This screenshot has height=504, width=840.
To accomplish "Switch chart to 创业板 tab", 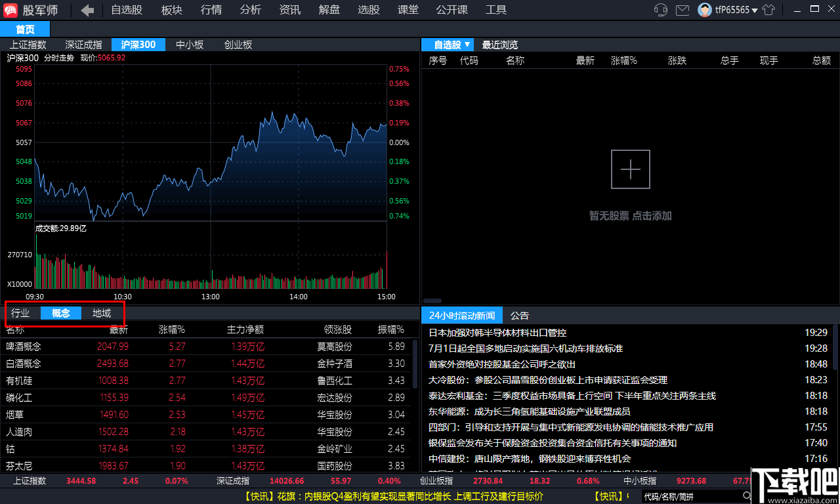I will 238,45.
